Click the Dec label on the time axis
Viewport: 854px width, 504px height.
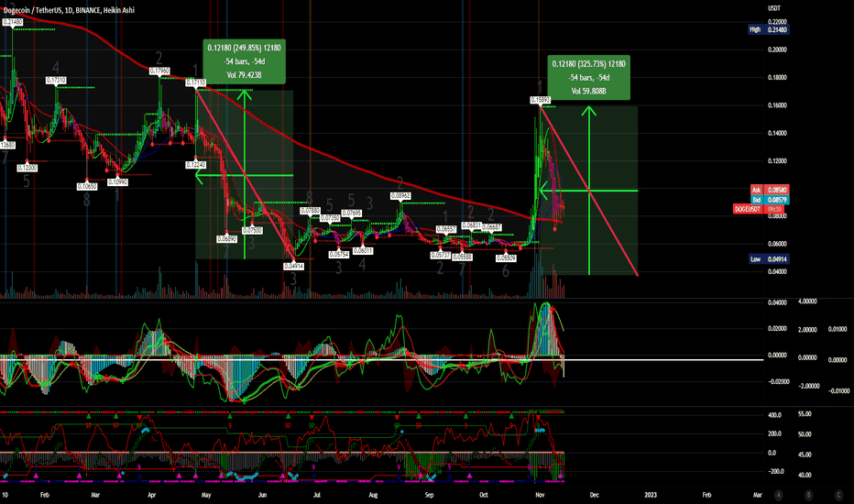tap(594, 495)
